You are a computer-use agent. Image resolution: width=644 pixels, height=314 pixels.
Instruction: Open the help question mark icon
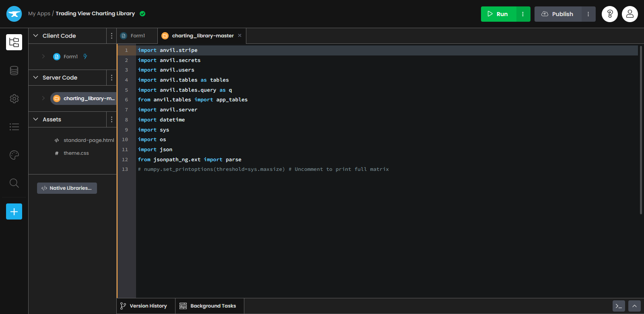click(610, 14)
